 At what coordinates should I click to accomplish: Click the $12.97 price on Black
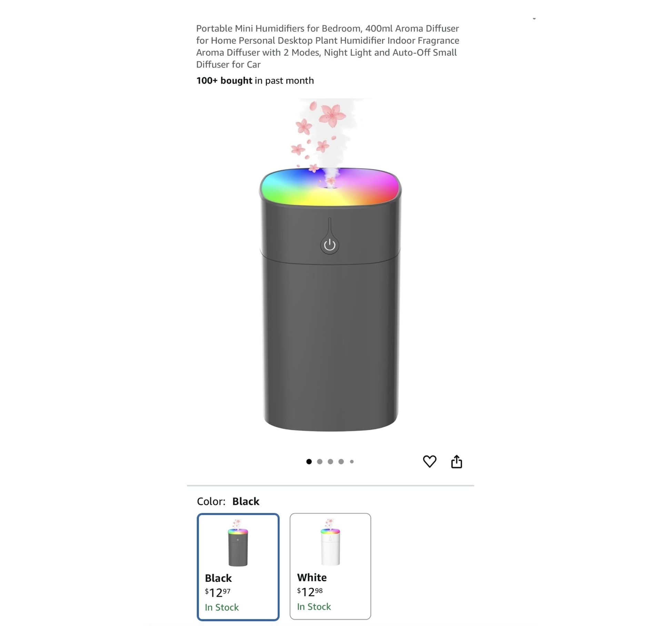pyautogui.click(x=218, y=593)
